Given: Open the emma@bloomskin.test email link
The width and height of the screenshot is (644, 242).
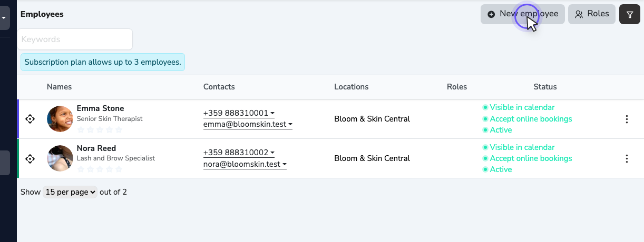Looking at the screenshot, I should pos(245,125).
